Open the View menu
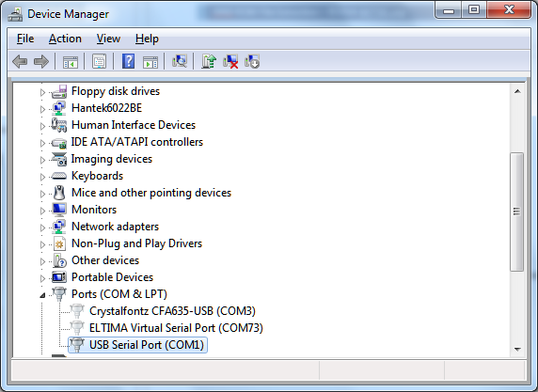This screenshot has width=538, height=392. [x=108, y=39]
